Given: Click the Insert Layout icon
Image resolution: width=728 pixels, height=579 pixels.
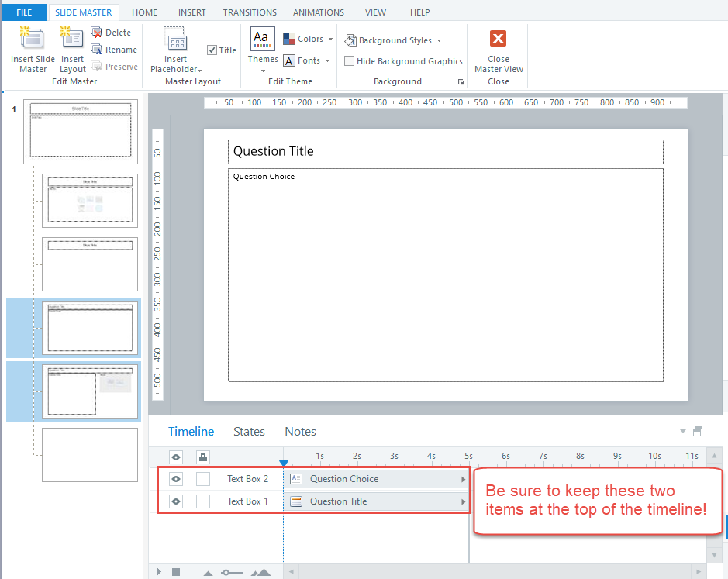Looking at the screenshot, I should (72, 39).
